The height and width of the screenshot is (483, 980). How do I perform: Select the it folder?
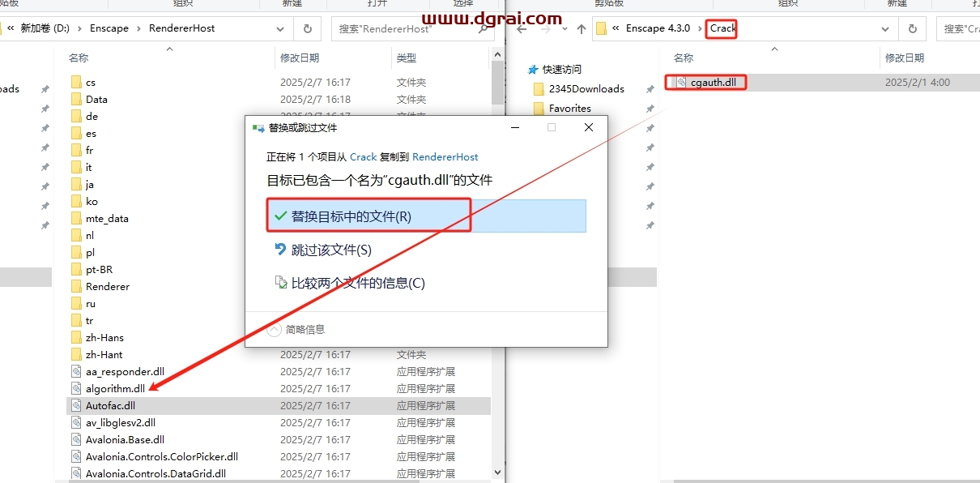point(88,167)
